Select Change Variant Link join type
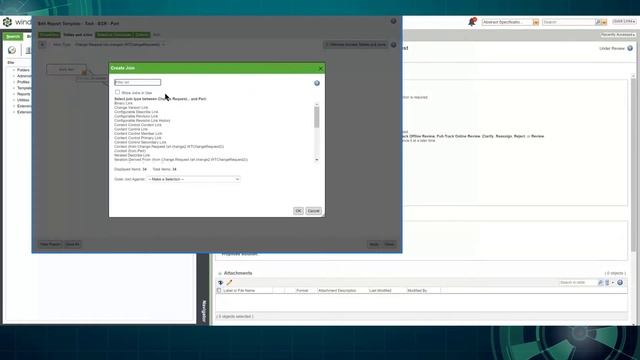The width and height of the screenshot is (640, 360). [131, 107]
